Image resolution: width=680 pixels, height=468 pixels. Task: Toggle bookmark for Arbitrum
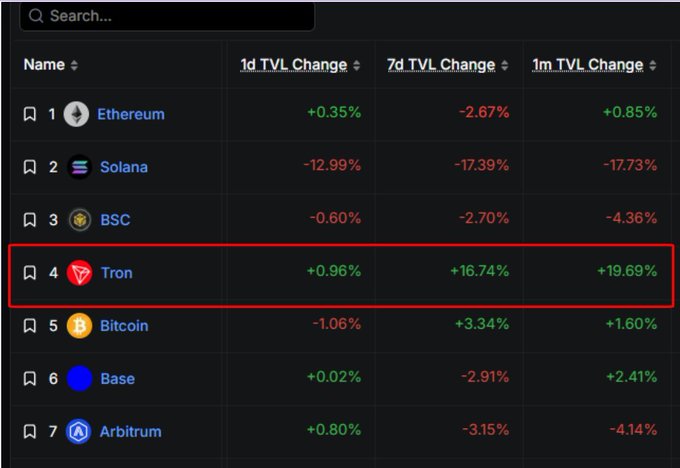point(30,431)
